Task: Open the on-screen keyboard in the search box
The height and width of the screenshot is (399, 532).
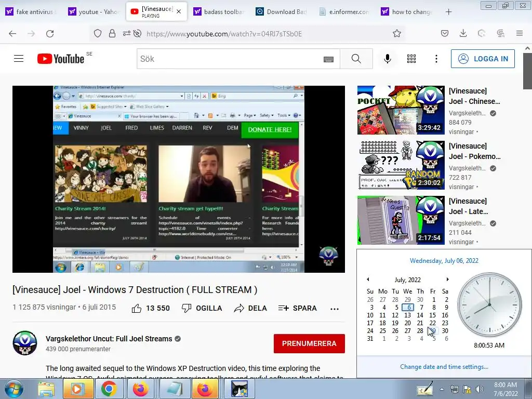Action: (328, 59)
